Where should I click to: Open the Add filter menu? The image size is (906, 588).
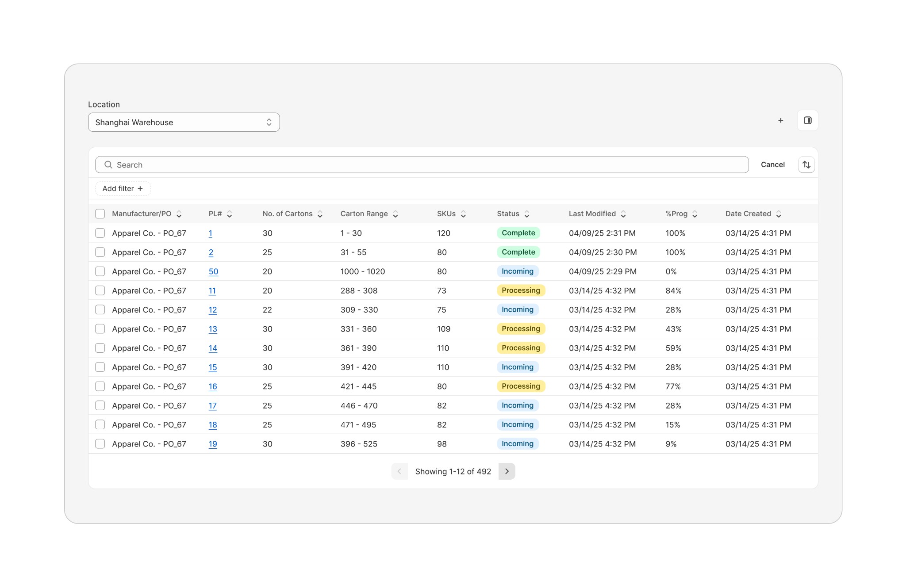(123, 188)
